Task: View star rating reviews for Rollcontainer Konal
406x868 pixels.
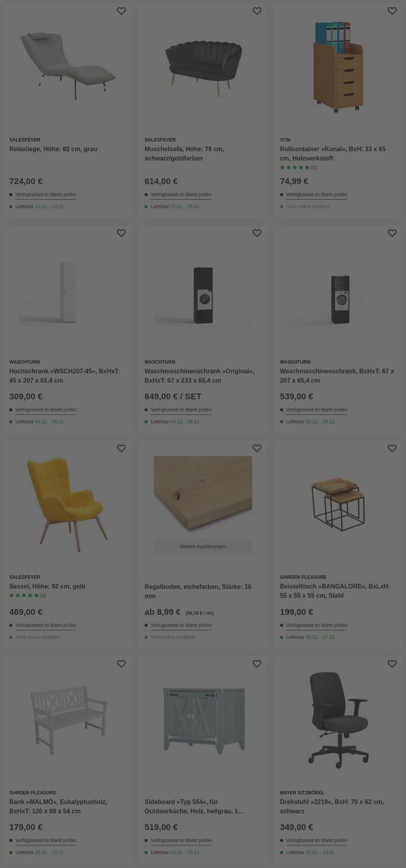Action: click(298, 167)
